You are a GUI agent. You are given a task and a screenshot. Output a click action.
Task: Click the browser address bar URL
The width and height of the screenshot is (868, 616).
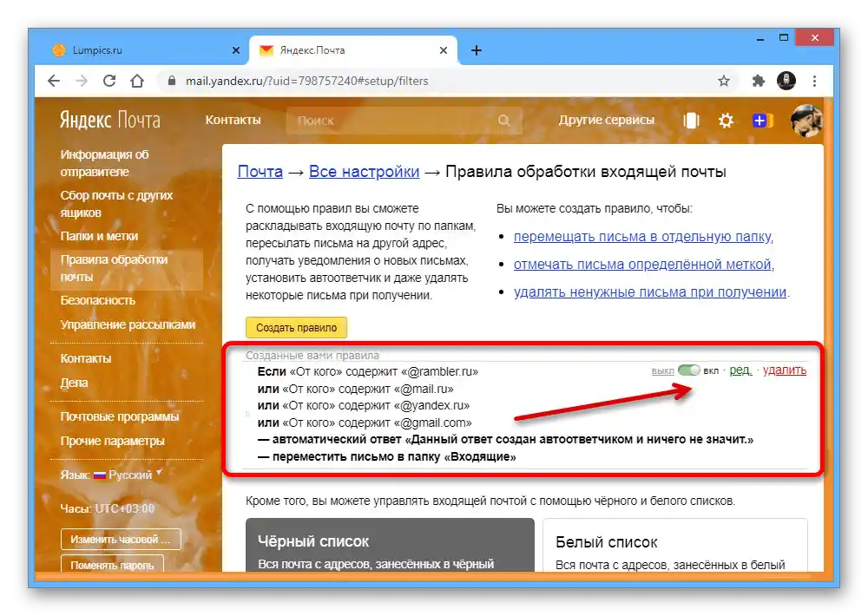click(x=306, y=81)
